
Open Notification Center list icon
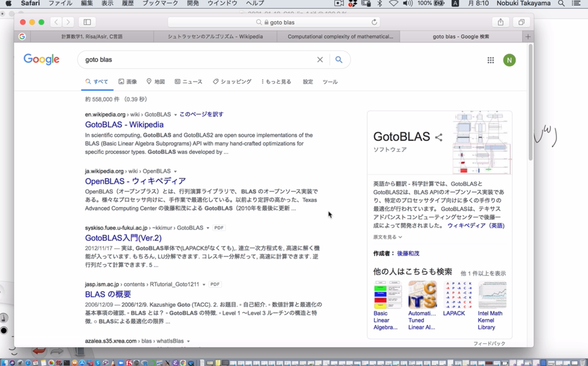point(576,3)
